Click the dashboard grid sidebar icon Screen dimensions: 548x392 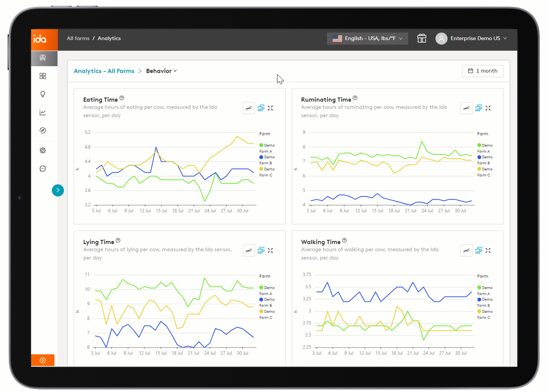pyautogui.click(x=43, y=76)
